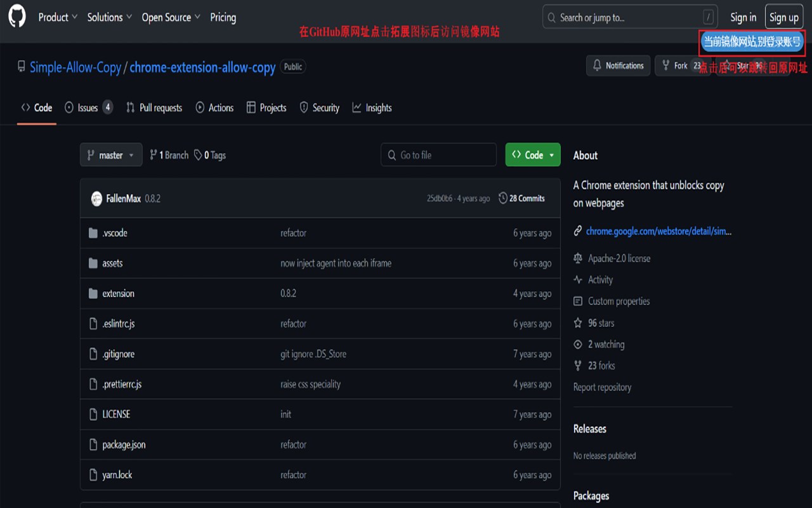The width and height of the screenshot is (812, 508).
Task: Open the chrome.google.com webstore link
Action: [x=658, y=231]
